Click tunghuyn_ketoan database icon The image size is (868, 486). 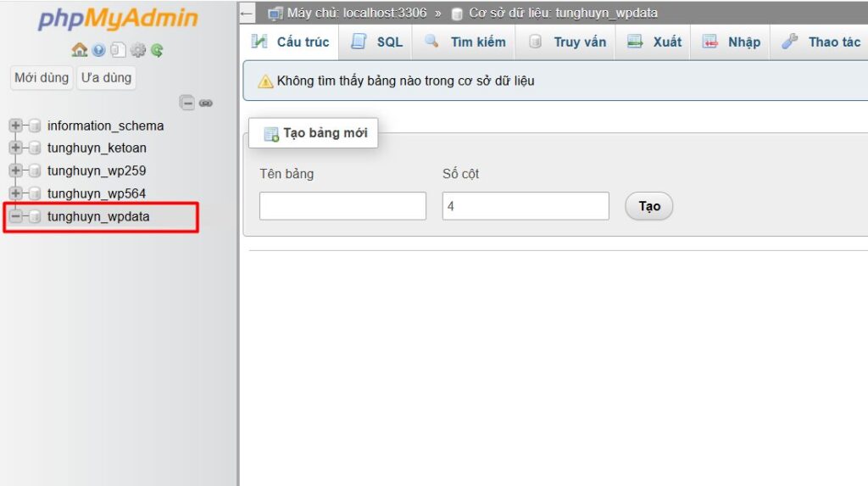34,148
